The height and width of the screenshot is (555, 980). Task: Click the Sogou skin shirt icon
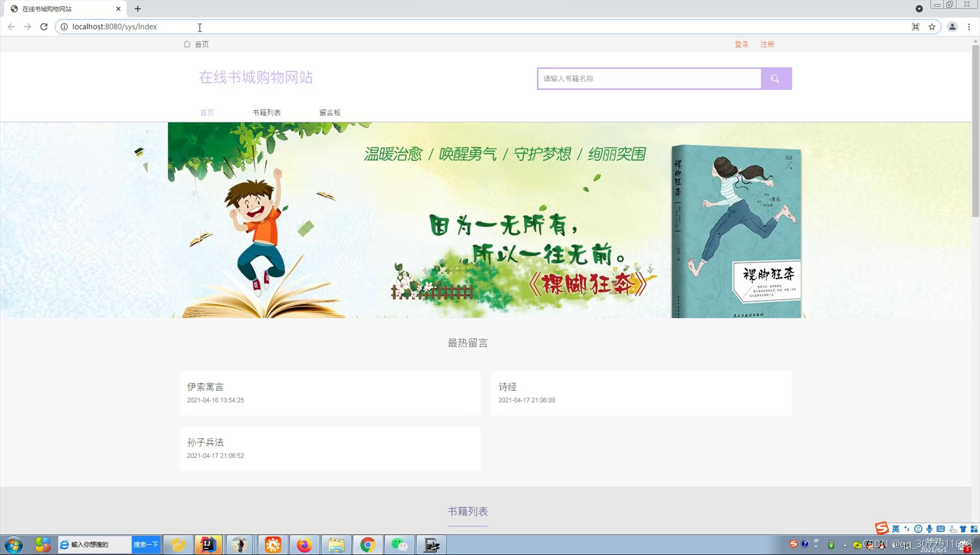tap(963, 529)
